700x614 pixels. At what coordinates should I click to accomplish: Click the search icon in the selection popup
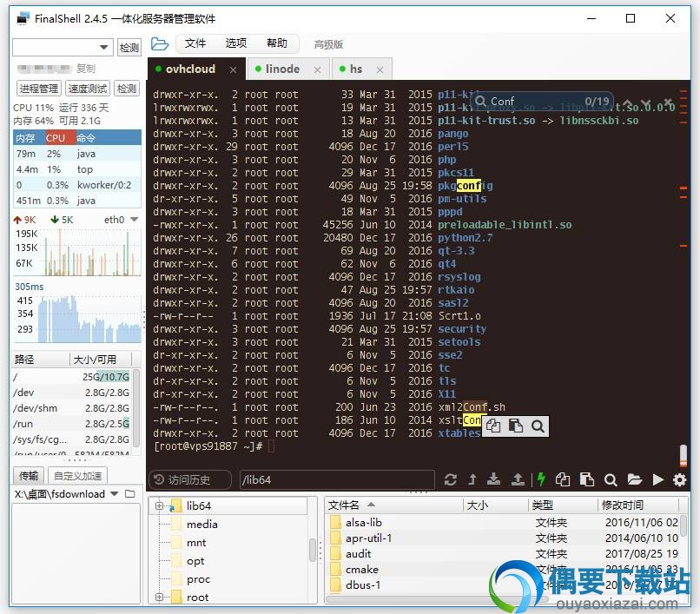(538, 426)
